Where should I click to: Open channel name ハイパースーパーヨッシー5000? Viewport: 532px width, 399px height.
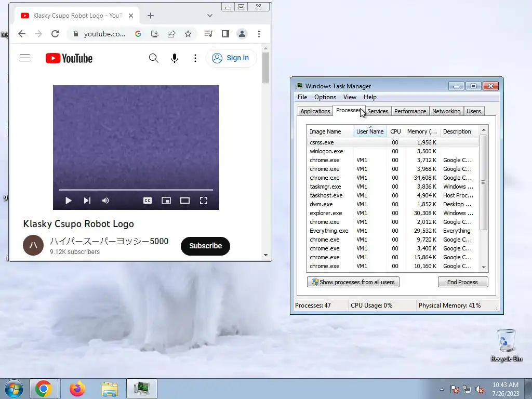[109, 241]
